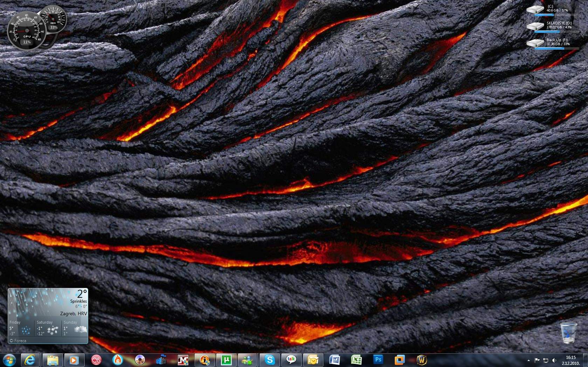588x367 pixels.
Task: Show hidden system tray icons arrow
Action: [x=528, y=360]
